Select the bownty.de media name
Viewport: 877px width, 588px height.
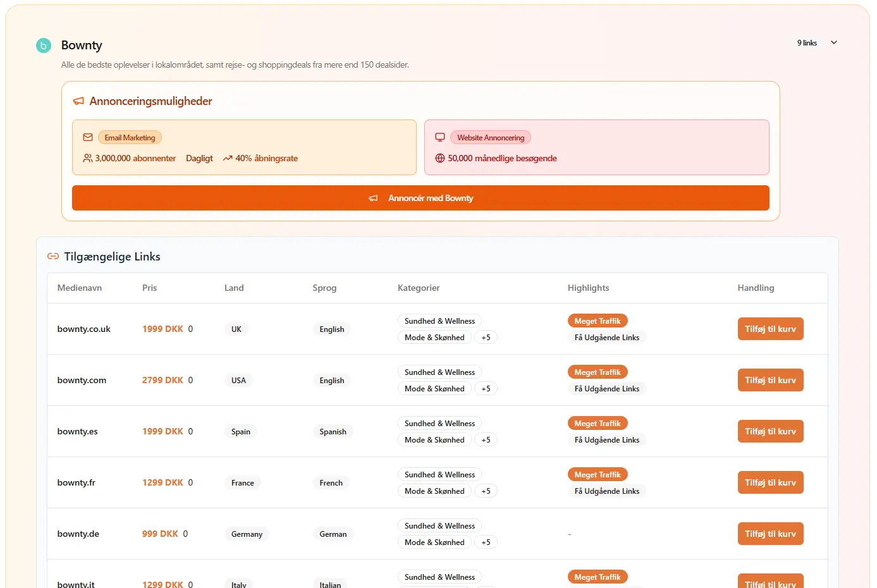(x=78, y=534)
